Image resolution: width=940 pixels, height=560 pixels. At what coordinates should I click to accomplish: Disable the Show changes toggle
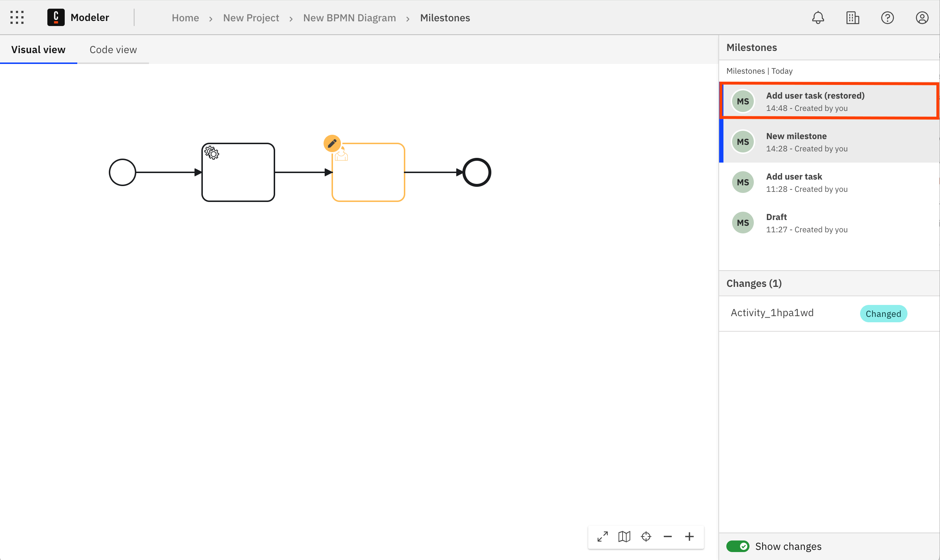(x=738, y=546)
